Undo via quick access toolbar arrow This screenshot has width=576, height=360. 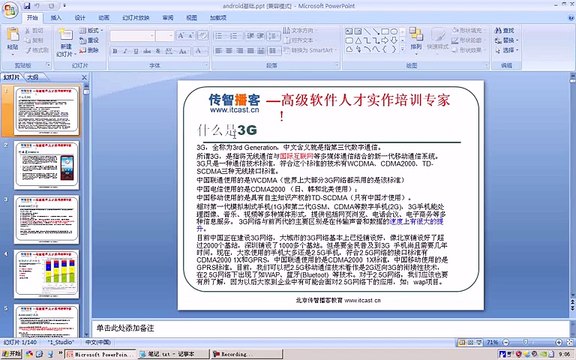(37, 6)
